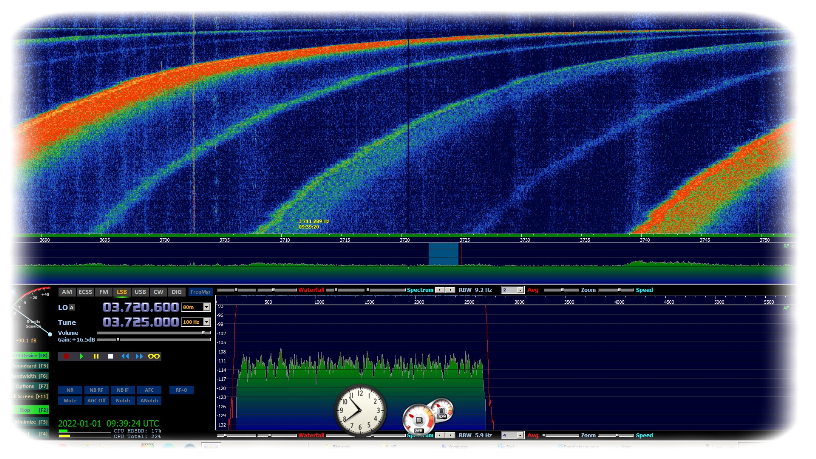Click the rewind double-arrow button
The height and width of the screenshot is (459, 816).
[x=125, y=356]
